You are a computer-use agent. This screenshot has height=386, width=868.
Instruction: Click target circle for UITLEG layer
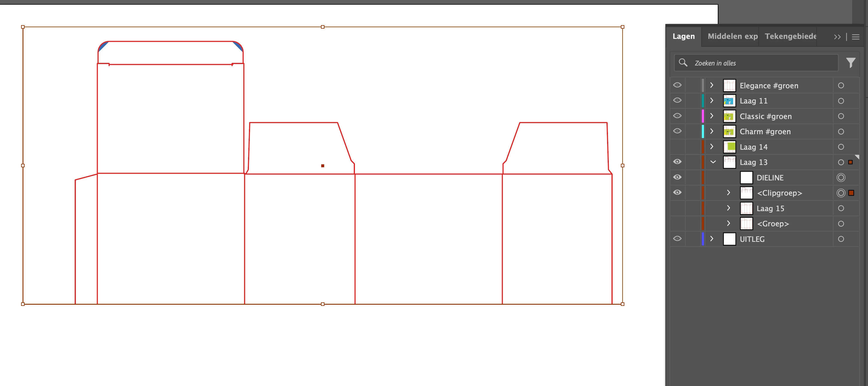tap(841, 239)
